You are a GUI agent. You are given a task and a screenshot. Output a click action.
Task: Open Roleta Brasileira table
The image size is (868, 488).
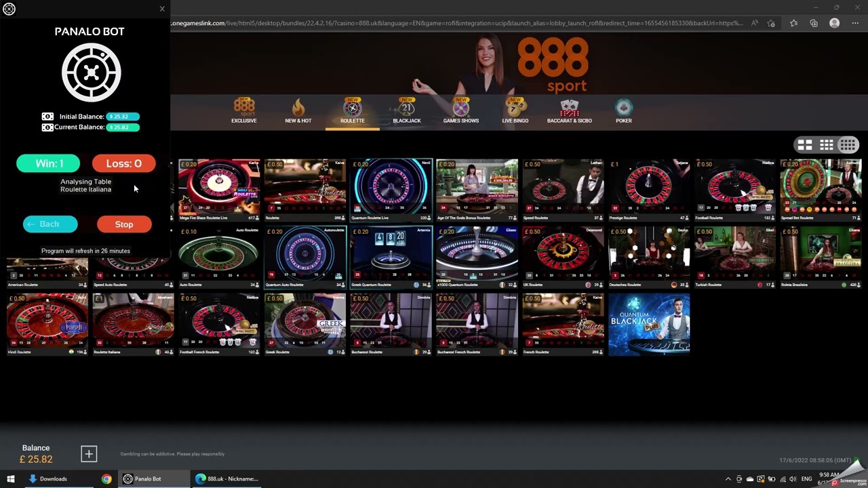[821, 257]
